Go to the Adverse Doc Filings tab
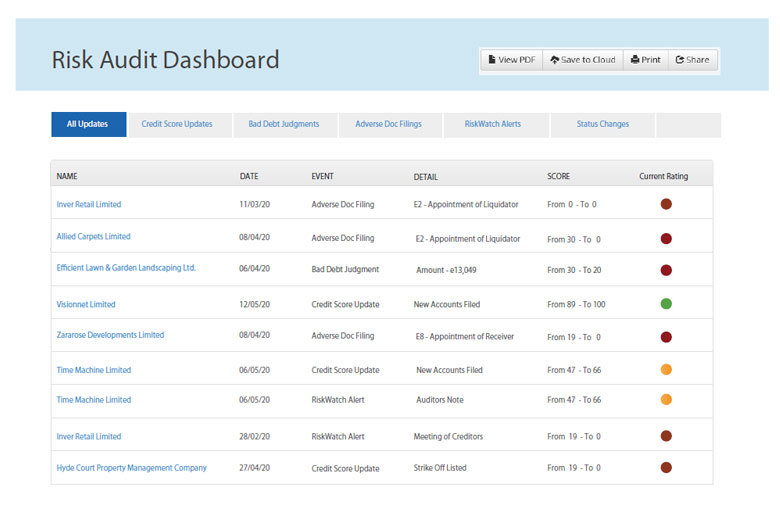This screenshot has height=507, width=780. click(390, 124)
